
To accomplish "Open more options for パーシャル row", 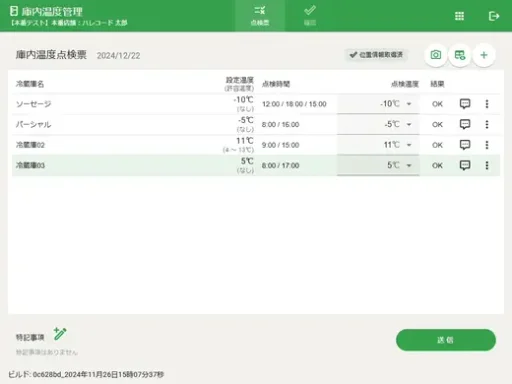I will (487, 124).
